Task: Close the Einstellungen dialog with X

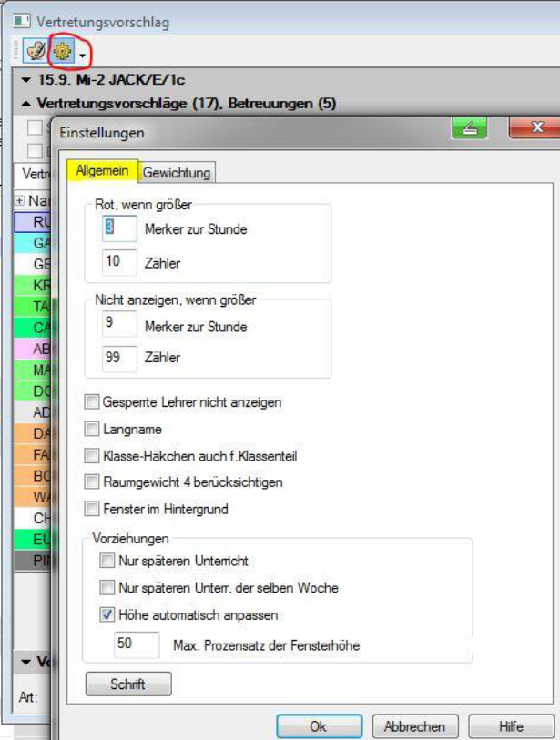Action: pyautogui.click(x=536, y=128)
